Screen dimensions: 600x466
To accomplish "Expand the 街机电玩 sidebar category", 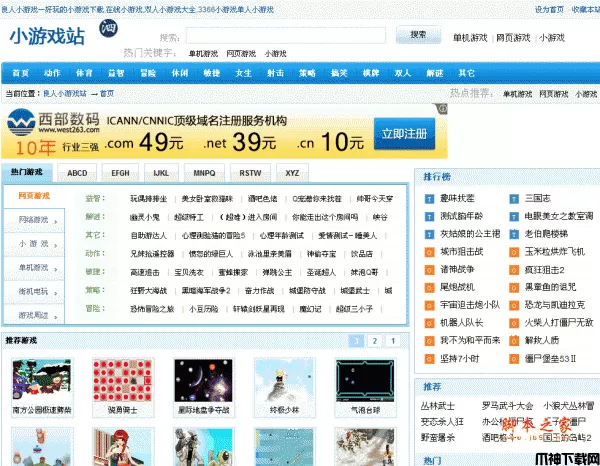I will point(34,291).
